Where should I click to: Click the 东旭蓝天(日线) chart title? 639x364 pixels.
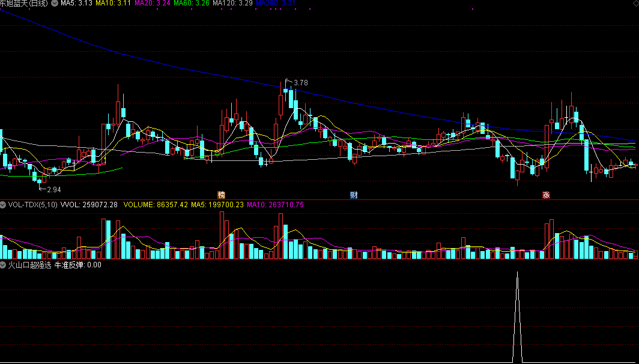[25, 4]
